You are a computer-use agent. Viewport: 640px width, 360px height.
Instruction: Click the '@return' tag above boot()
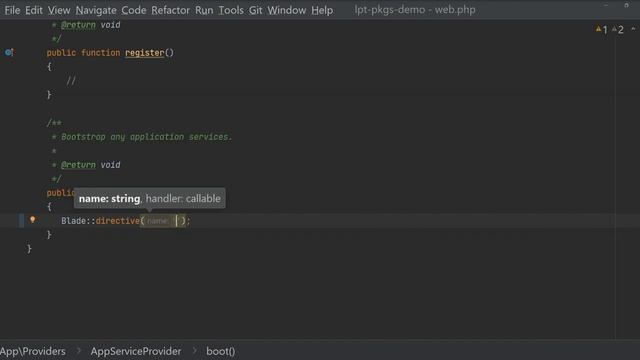click(78, 165)
